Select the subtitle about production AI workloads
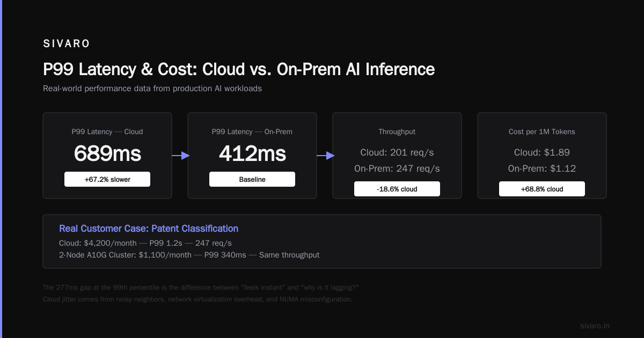This screenshot has height=338, width=644. [x=152, y=89]
